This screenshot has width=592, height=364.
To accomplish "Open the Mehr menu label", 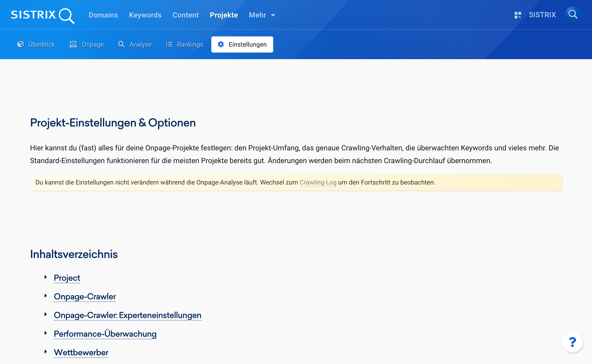I will pos(257,15).
